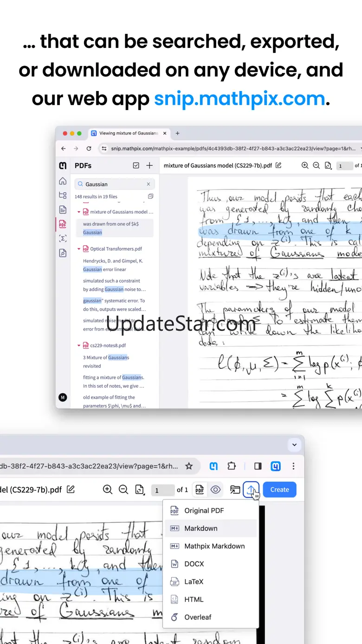Select Original PDF export option
362x644 pixels.
tap(210, 510)
